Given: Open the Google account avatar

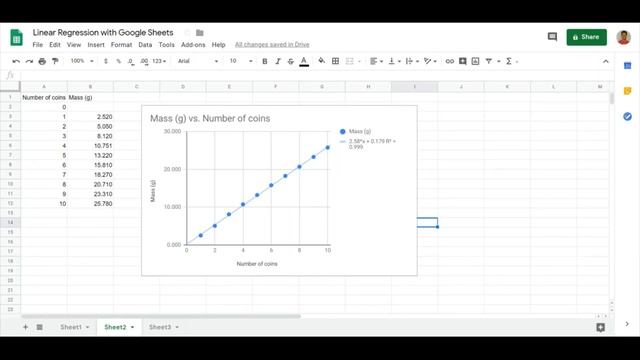Looking at the screenshot, I should pos(623,37).
